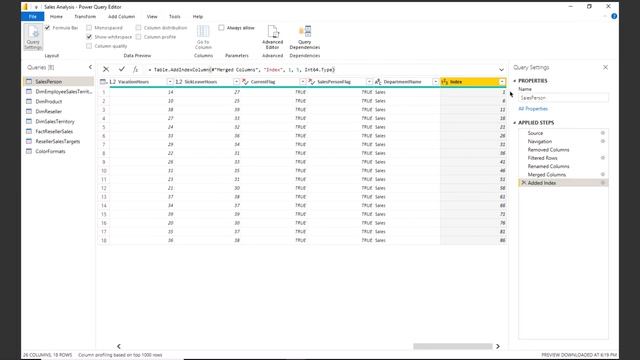
Task: Enable the Column distribution checkbox
Action: point(138,28)
